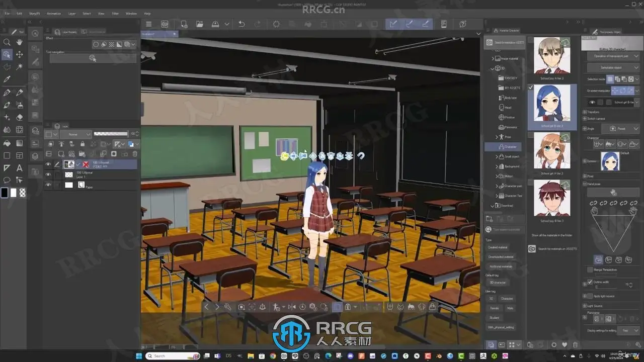Click the Student user tag button

[494, 318]
